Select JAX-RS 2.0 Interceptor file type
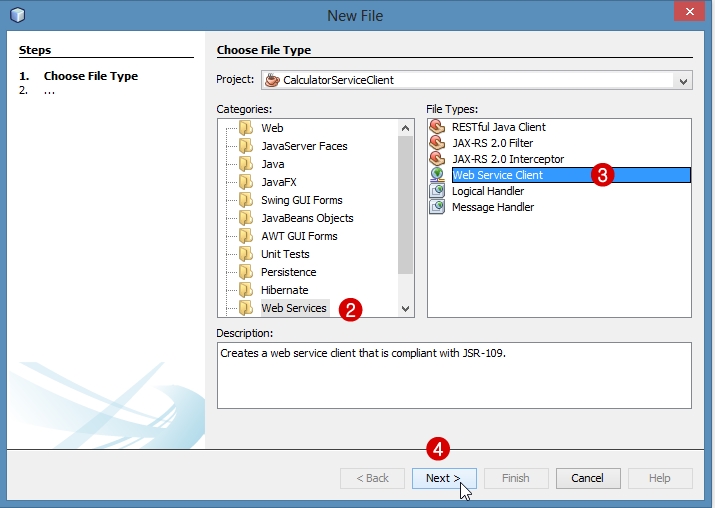This screenshot has height=508, width=715. click(508, 159)
